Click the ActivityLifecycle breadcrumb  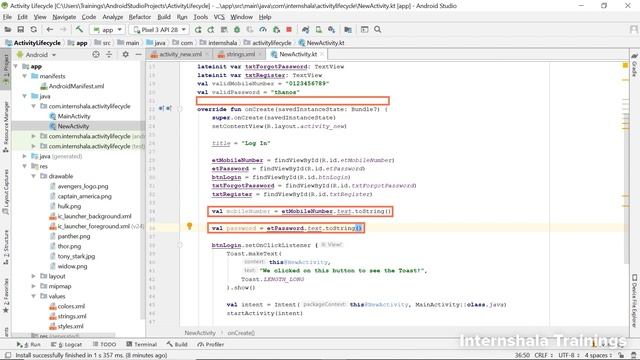pos(33,43)
